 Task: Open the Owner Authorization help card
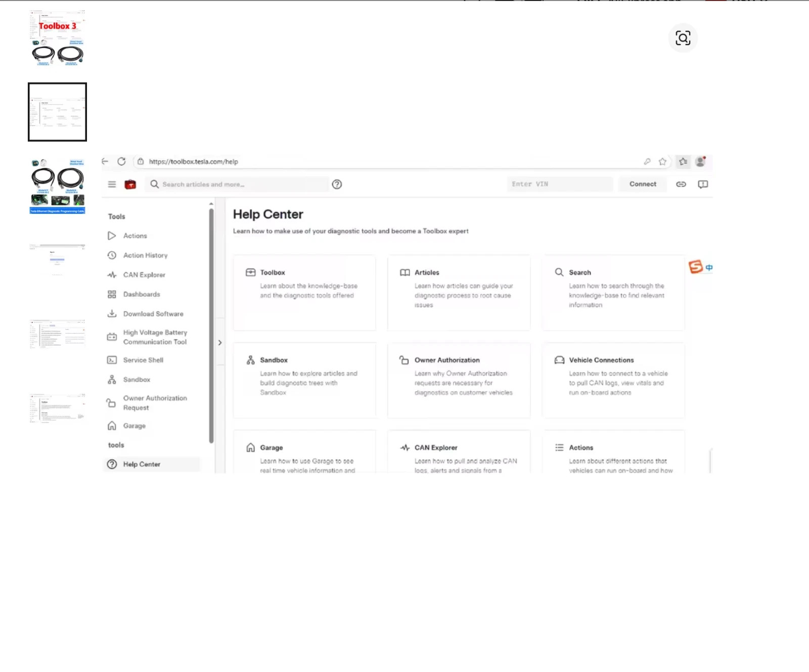[459, 380]
